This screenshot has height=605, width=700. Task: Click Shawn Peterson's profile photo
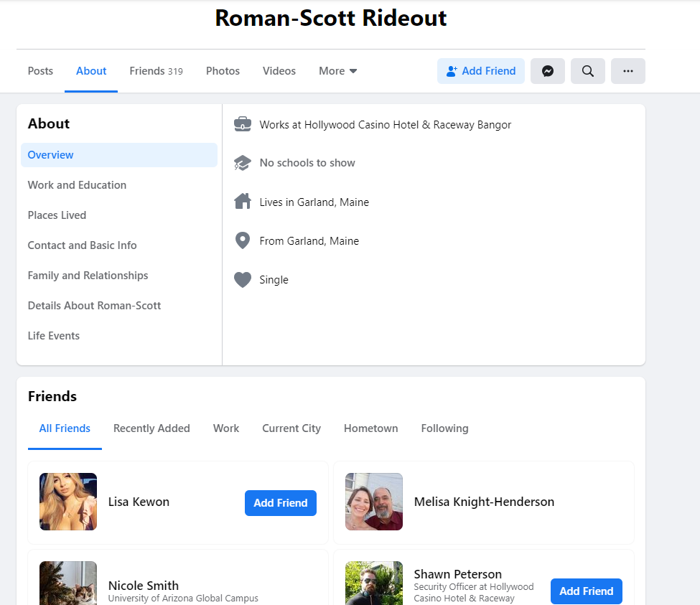(x=374, y=583)
